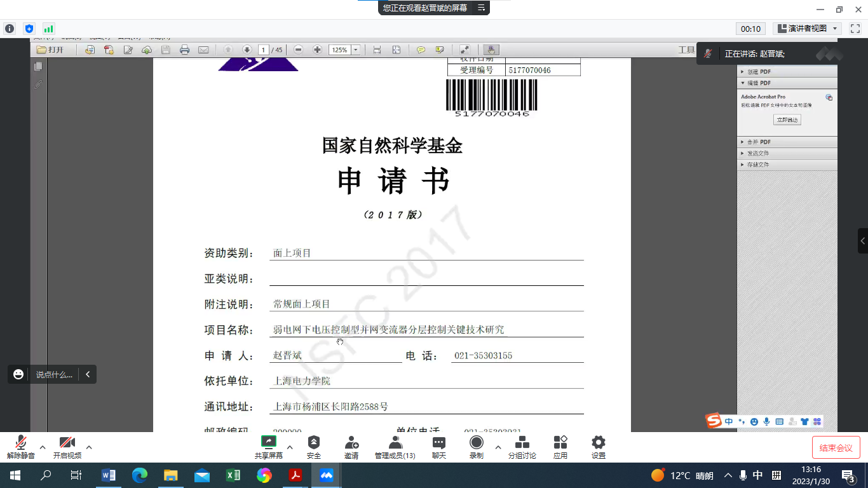The height and width of the screenshot is (488, 868).
Task: Click the 立即启动 button in Acrobat panel
Action: point(787,119)
